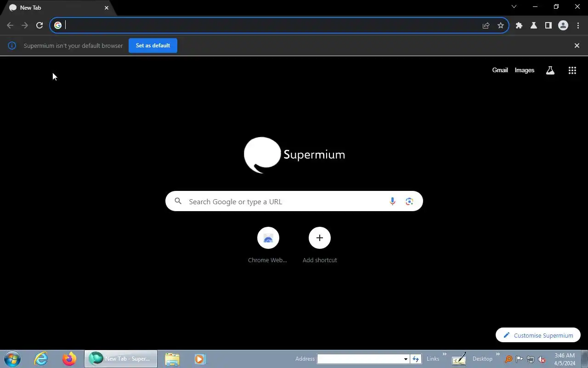Open the Chrome Web Store shortcut
This screenshot has width=588, height=368.
point(268,245)
